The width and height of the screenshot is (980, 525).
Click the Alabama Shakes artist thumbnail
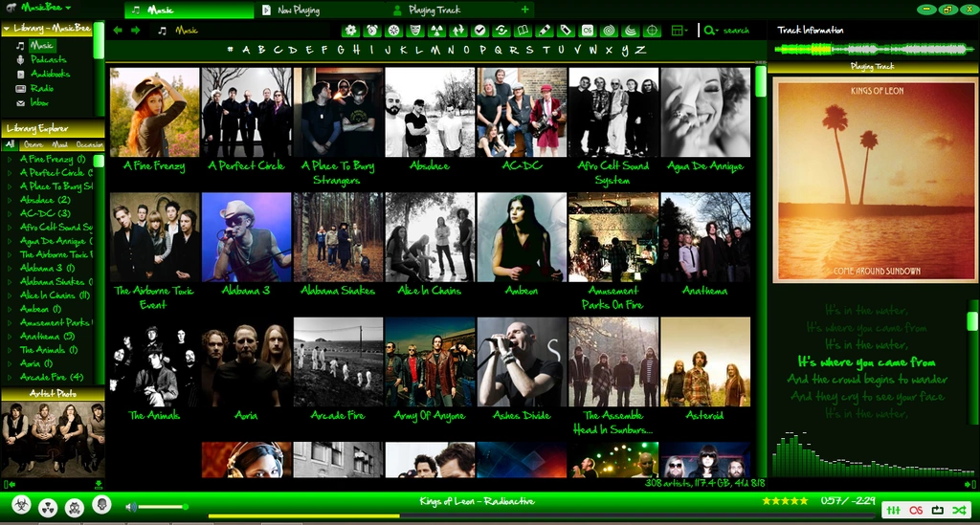click(x=337, y=236)
